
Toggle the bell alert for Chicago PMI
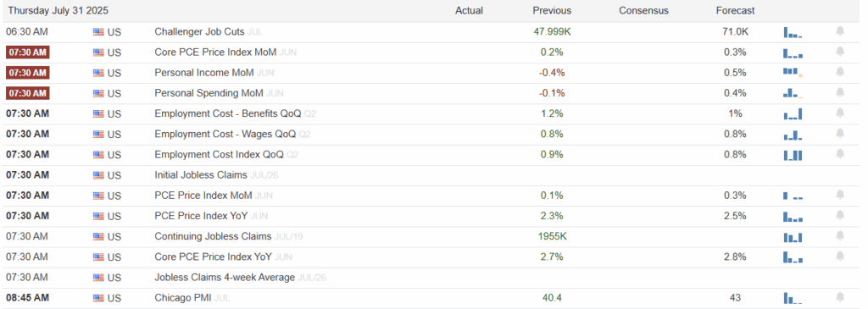840,297
